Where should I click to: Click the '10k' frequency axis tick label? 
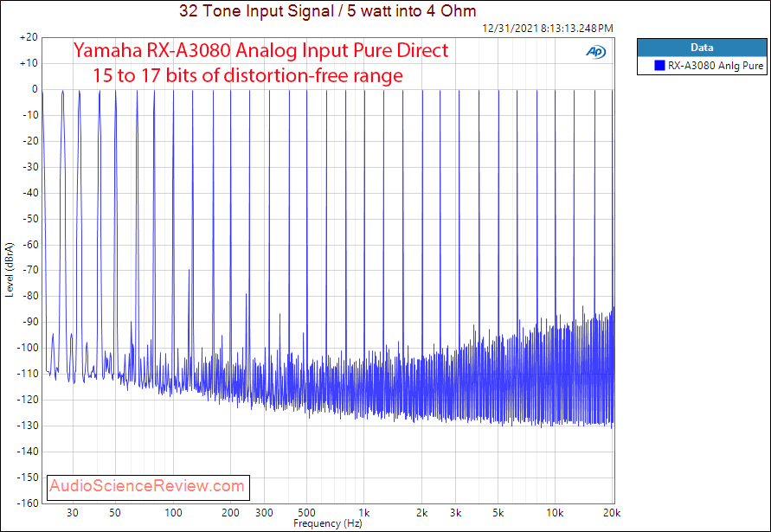555,513
